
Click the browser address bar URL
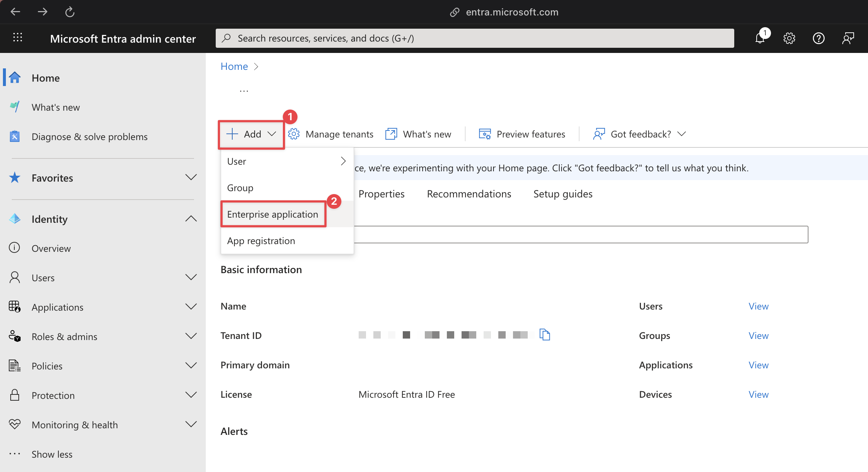[x=512, y=12]
